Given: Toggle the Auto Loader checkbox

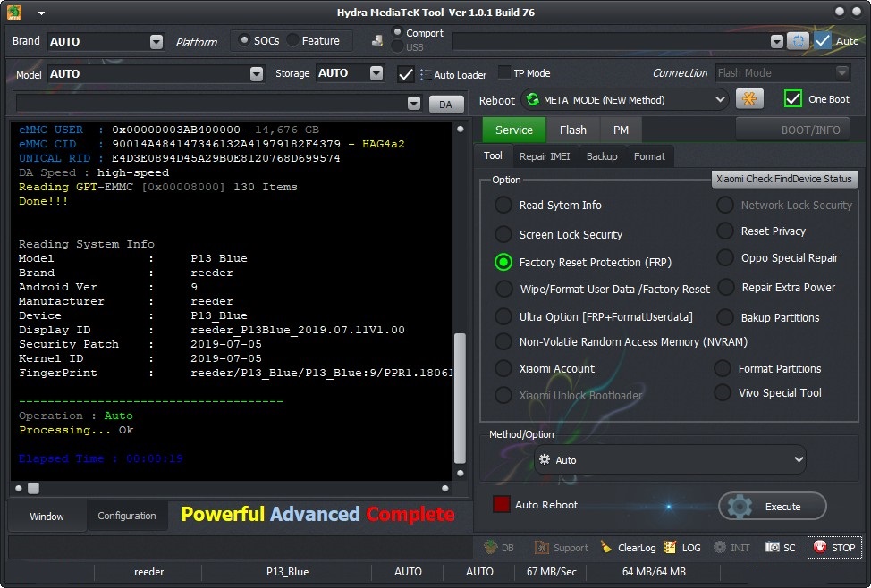Looking at the screenshot, I should tap(405, 74).
